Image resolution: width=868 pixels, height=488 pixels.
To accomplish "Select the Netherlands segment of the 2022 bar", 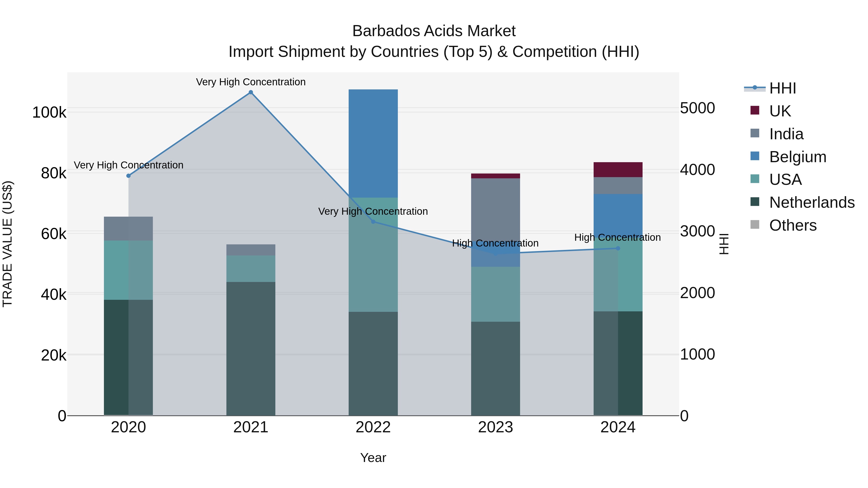I will [x=373, y=364].
